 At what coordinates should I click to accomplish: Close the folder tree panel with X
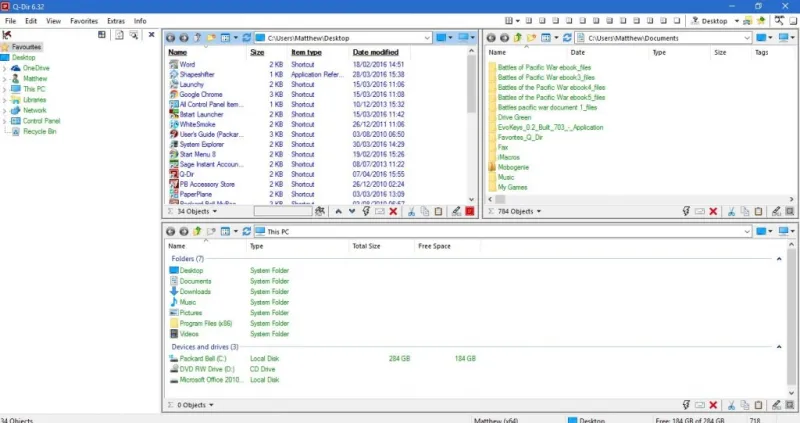point(151,35)
